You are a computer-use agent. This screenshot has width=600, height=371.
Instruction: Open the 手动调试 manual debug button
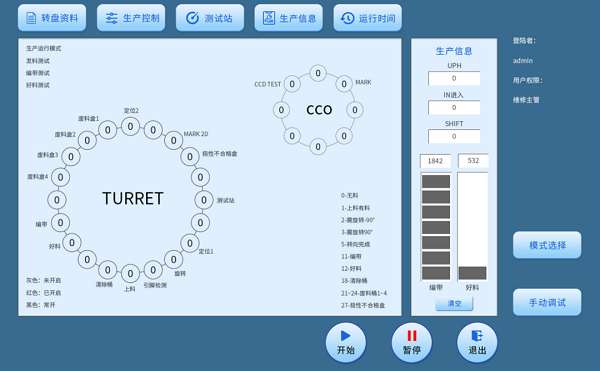pyautogui.click(x=547, y=303)
